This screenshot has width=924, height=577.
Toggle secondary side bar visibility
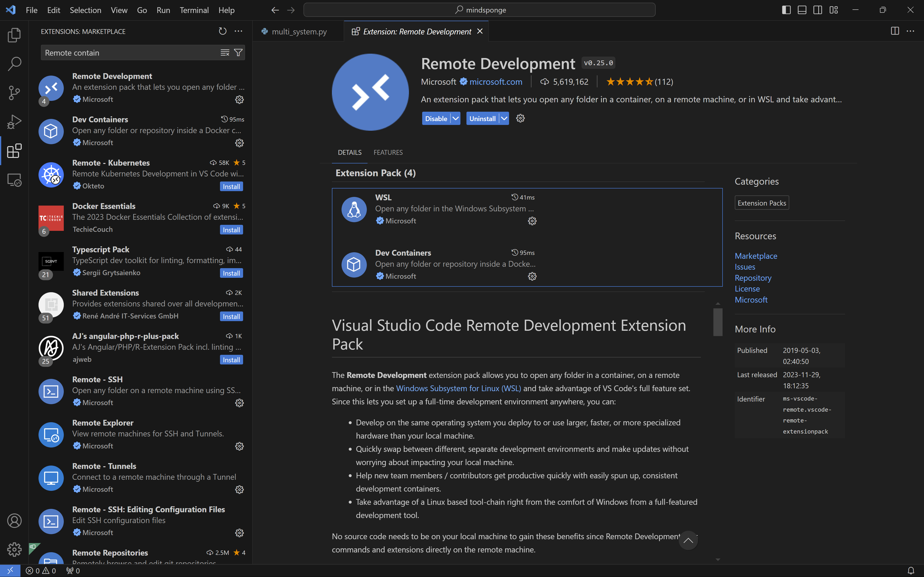click(818, 10)
